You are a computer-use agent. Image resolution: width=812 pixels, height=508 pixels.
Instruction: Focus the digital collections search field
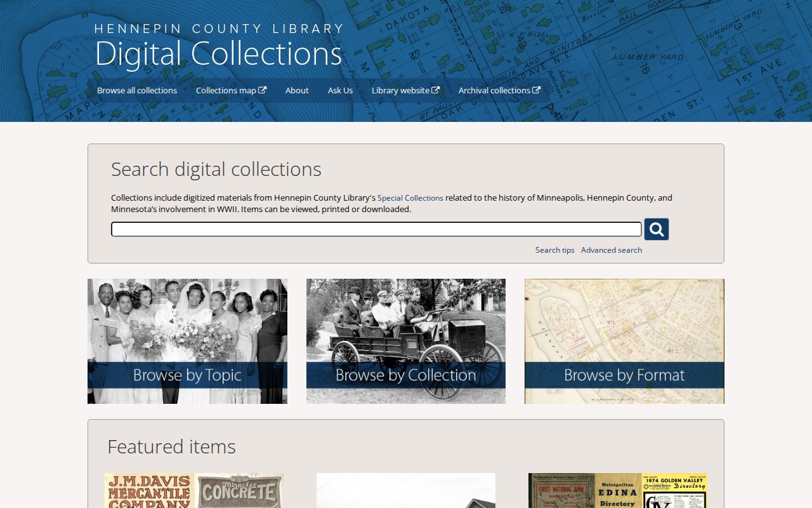pyautogui.click(x=376, y=229)
